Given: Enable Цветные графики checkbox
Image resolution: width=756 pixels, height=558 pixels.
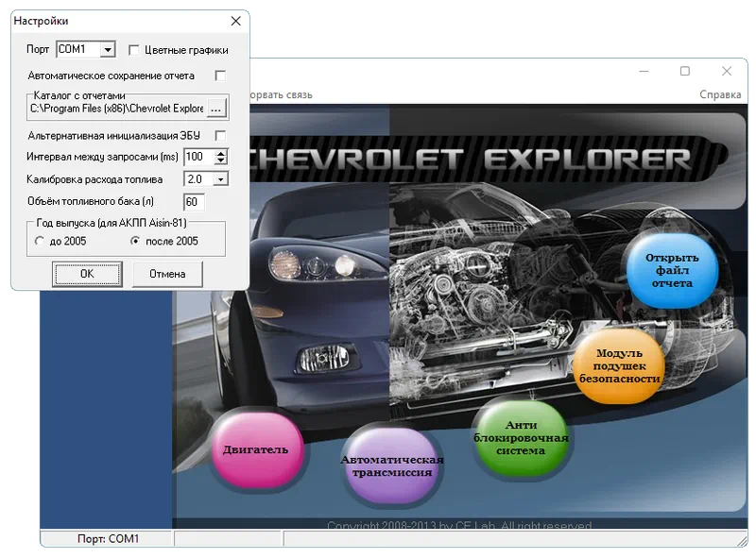Looking at the screenshot, I should coord(134,50).
